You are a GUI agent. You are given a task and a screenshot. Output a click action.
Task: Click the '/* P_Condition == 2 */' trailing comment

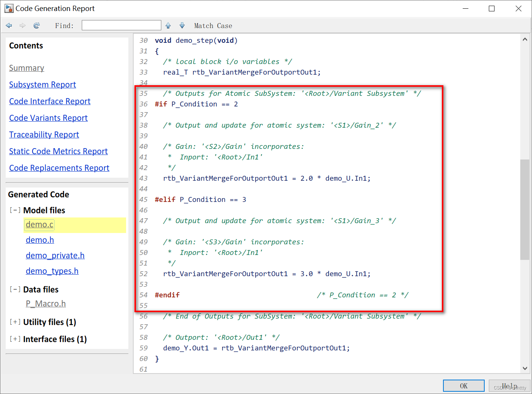[363, 295]
